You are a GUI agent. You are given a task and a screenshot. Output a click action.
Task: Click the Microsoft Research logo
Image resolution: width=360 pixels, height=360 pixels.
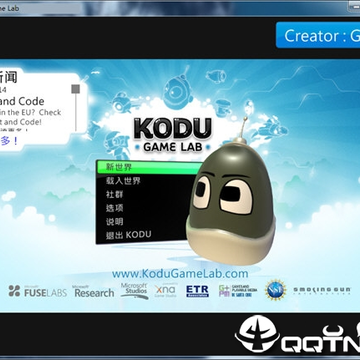[x=93, y=292]
